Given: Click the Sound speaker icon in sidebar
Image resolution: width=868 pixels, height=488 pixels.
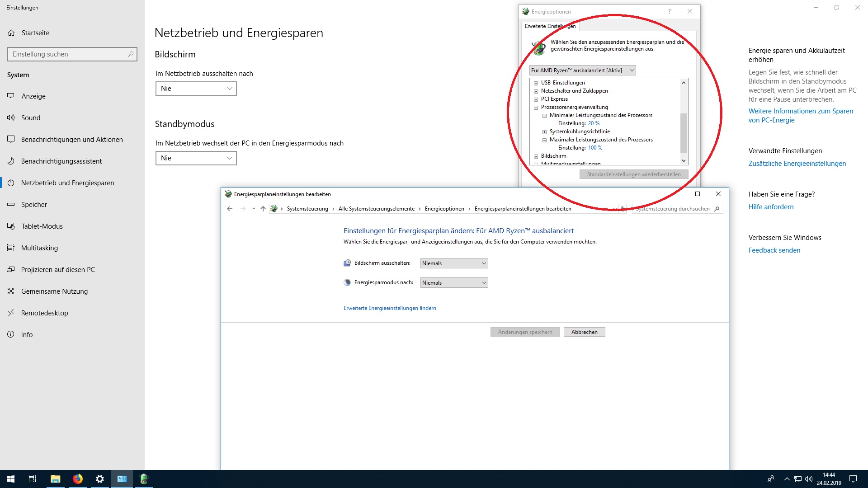Looking at the screenshot, I should pos(11,118).
